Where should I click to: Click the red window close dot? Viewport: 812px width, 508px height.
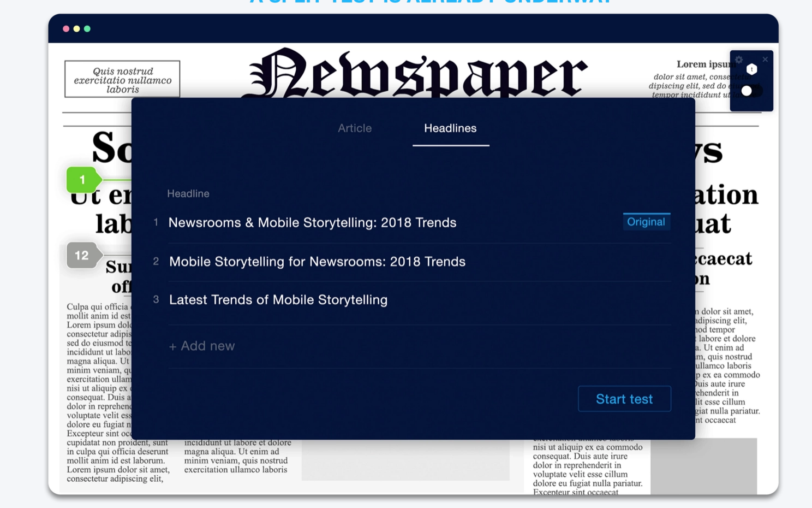click(x=66, y=29)
